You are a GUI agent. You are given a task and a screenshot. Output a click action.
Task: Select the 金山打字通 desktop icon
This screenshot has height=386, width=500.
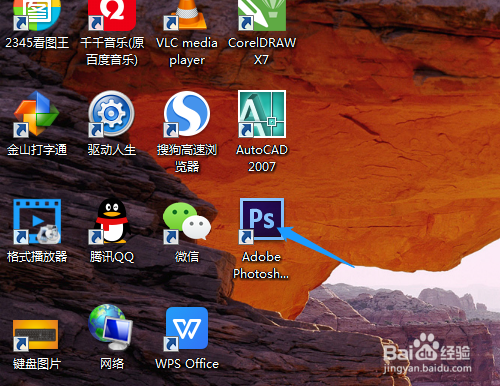pyautogui.click(x=37, y=114)
